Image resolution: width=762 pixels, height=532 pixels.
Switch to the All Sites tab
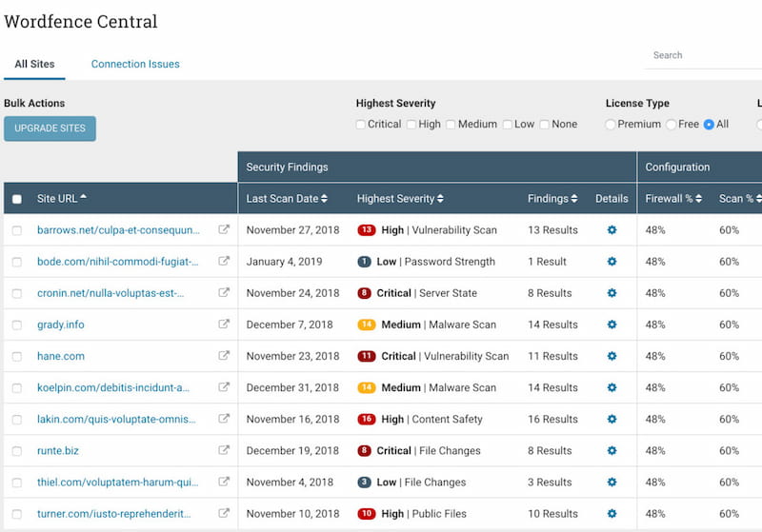[x=34, y=64]
